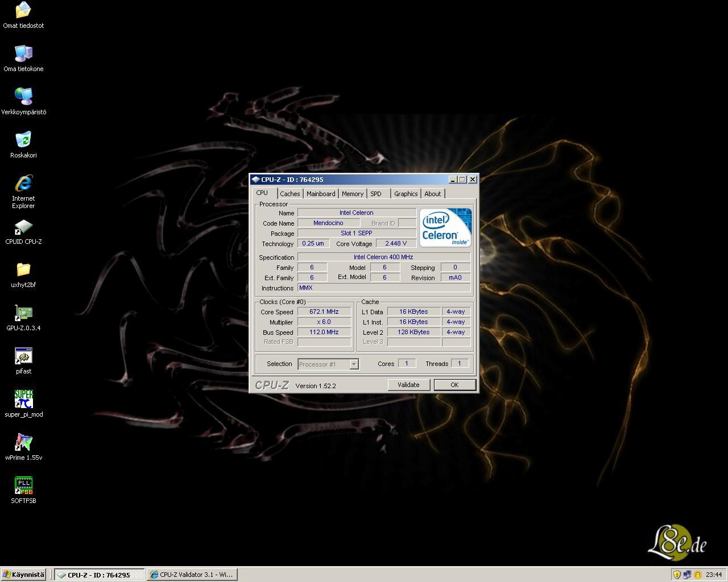Viewport: 728px width, 582px height.
Task: Select CPUID CPU-Z desktop shortcut
Action: click(23, 231)
